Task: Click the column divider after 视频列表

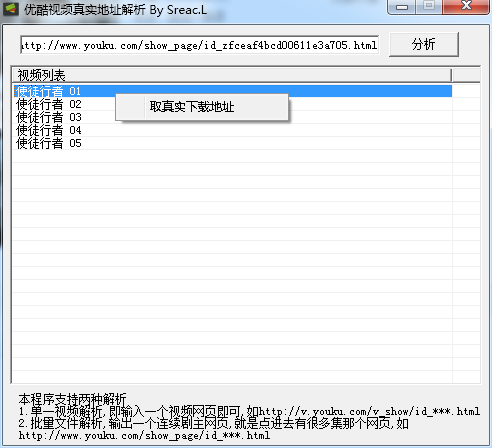Action: click(452, 75)
